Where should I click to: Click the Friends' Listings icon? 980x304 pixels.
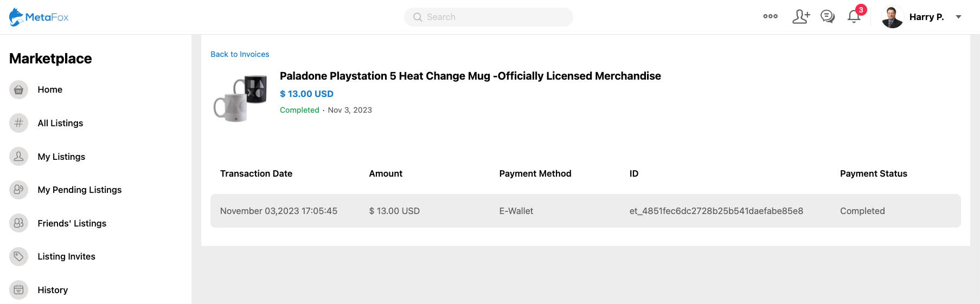point(18,223)
